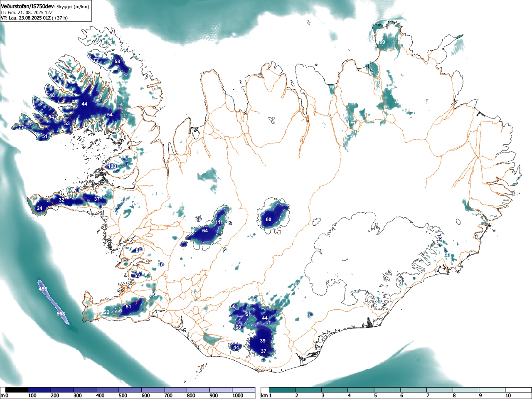This screenshot has height=399, width=532.
Task: Click the "2" tick on the km legend
Action: point(296,395)
